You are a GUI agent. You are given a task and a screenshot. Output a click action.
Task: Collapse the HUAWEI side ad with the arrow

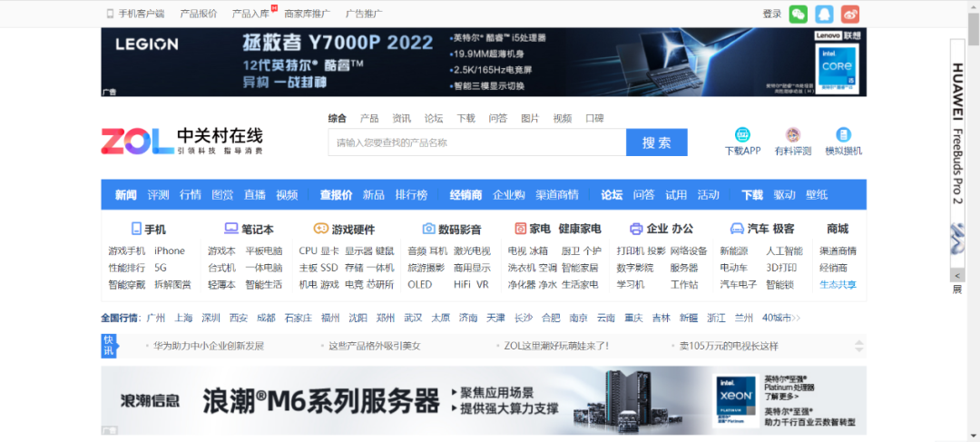pos(957,275)
